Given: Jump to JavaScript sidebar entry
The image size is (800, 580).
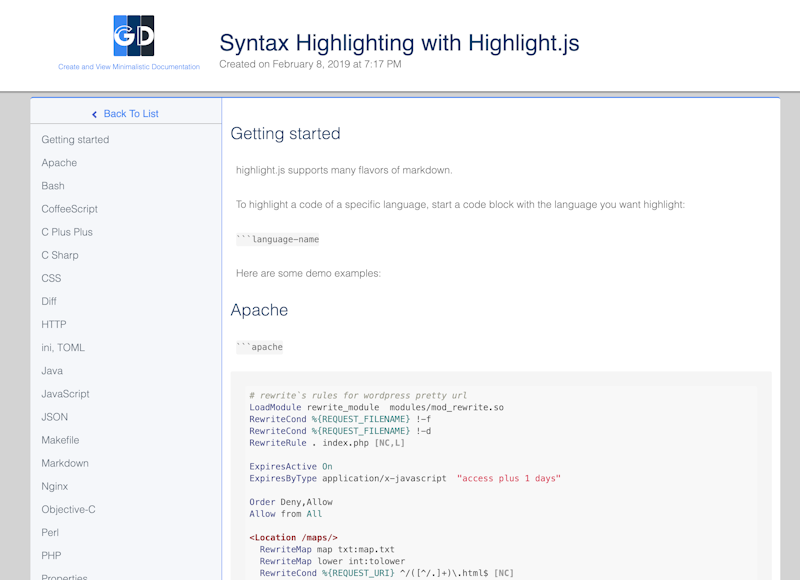Looking at the screenshot, I should point(65,394).
